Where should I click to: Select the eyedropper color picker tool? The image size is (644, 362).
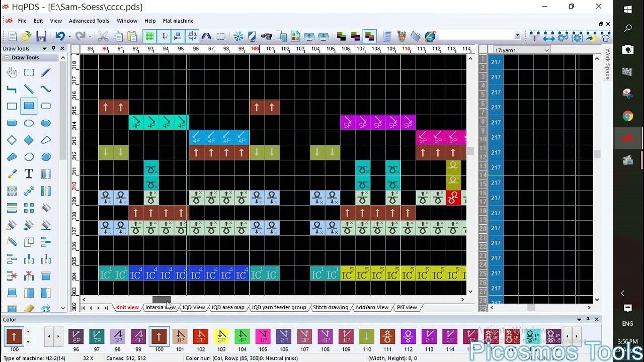12,174
